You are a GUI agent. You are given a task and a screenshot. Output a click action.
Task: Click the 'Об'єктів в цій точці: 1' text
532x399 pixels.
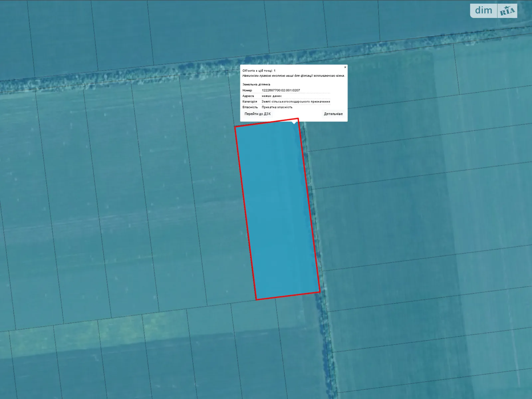point(259,70)
